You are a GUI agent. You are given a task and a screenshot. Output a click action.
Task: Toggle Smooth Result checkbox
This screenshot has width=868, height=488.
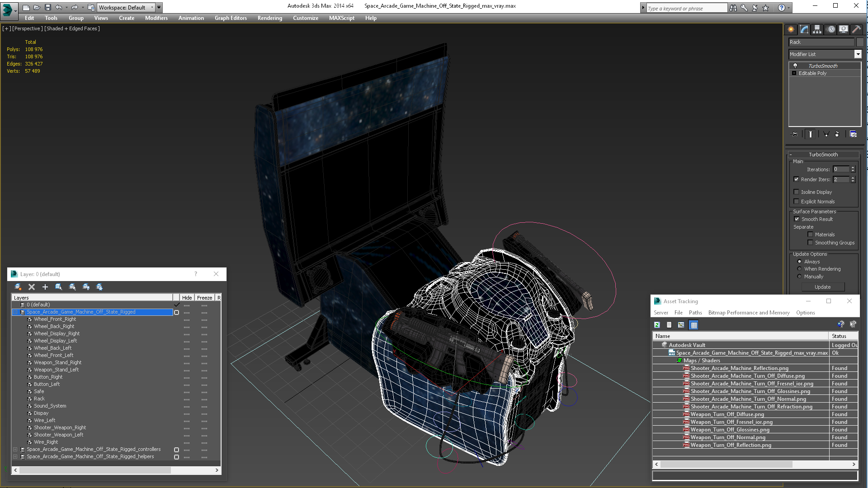(x=797, y=219)
